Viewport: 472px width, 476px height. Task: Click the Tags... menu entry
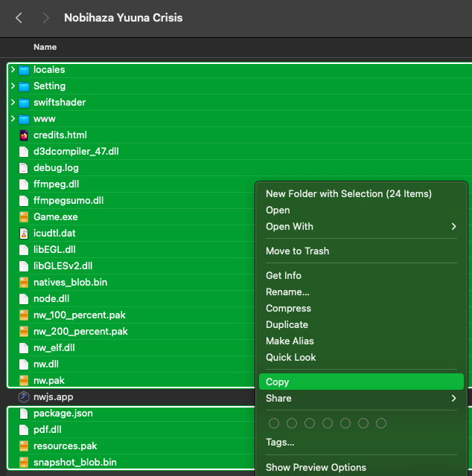280,443
